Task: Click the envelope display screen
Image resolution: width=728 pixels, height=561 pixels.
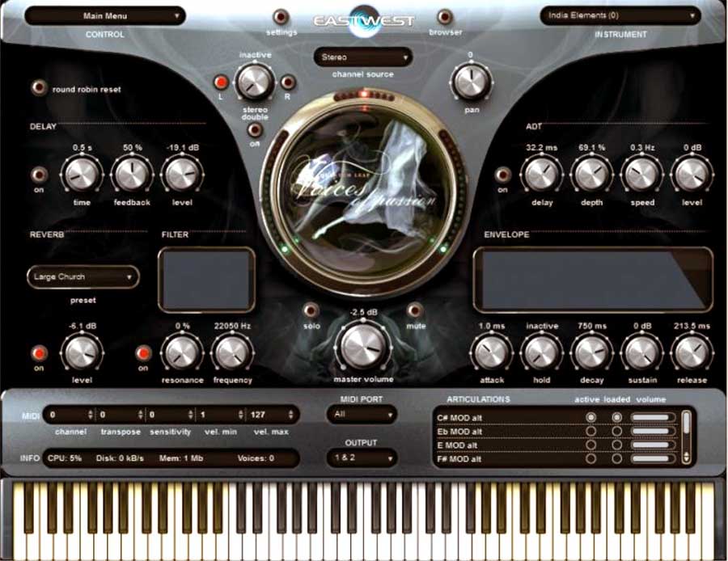Action: (593, 280)
